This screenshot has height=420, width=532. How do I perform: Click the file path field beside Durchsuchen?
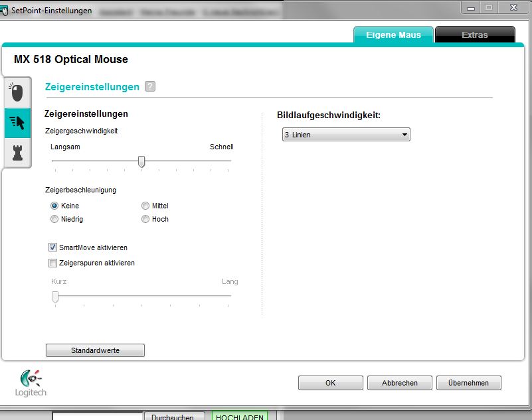(98, 416)
